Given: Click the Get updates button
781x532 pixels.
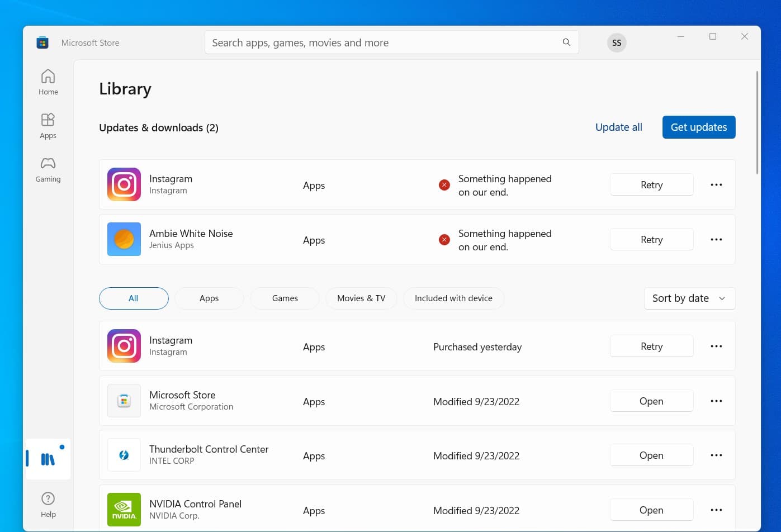Looking at the screenshot, I should [x=699, y=127].
